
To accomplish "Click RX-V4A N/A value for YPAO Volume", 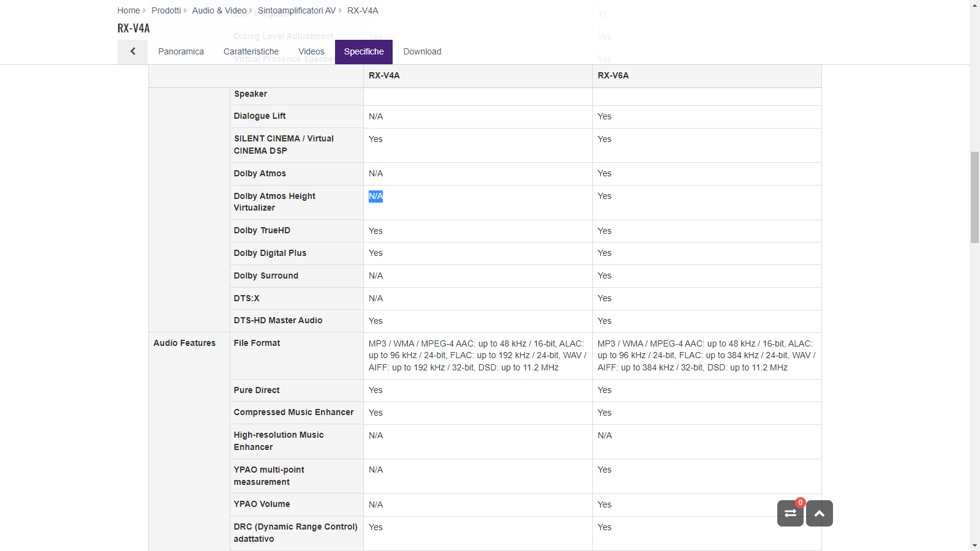I will pyautogui.click(x=375, y=504).
